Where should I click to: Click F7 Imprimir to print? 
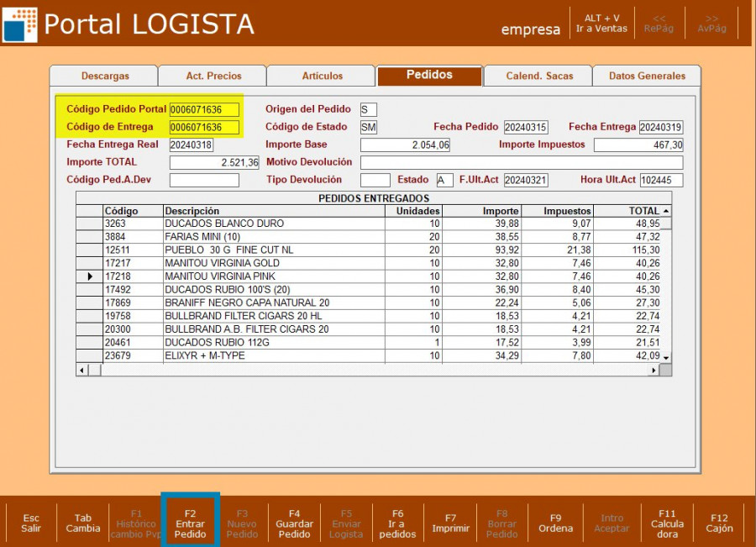click(x=450, y=523)
